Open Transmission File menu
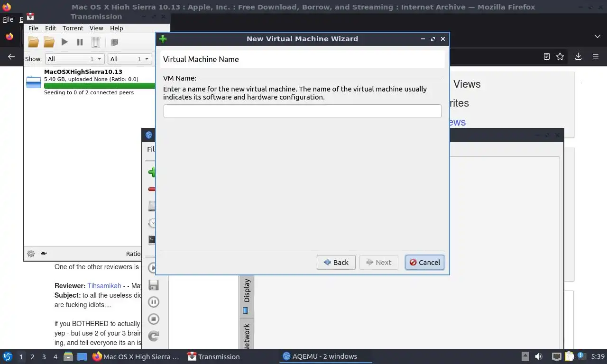Screen dimensions: 607x364 click(33, 28)
